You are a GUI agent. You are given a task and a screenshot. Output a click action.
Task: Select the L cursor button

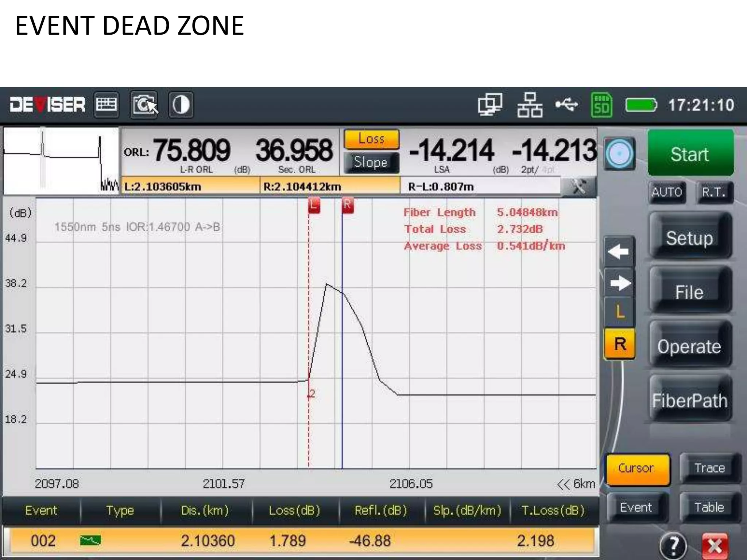pos(619,312)
